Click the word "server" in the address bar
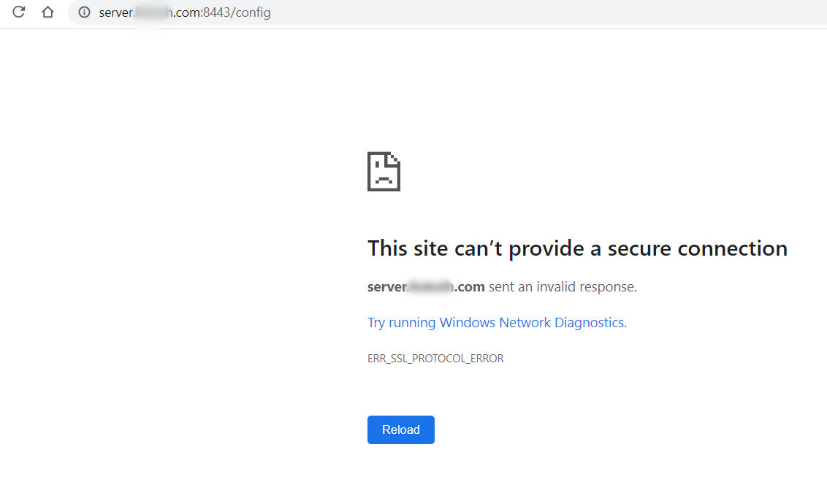Image resolution: width=827 pixels, height=504 pixels. click(x=115, y=12)
